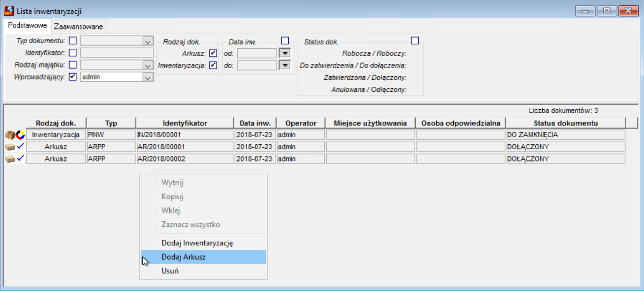Sort by the Identyfikator column header

click(x=185, y=123)
